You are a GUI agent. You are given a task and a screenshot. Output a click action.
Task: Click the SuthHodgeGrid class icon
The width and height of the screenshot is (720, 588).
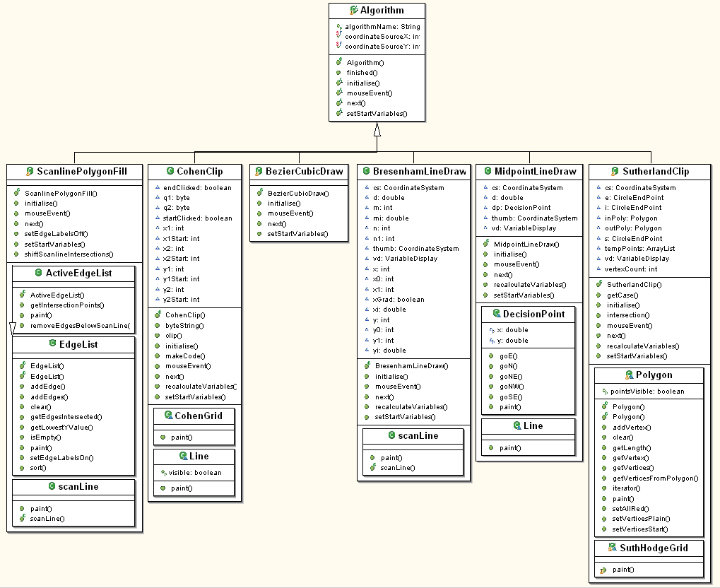(613, 547)
